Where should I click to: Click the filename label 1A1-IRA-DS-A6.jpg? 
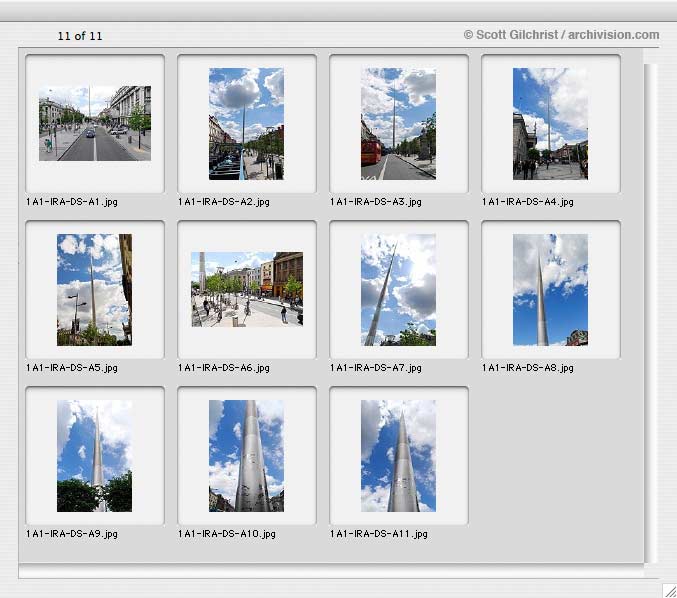point(224,368)
